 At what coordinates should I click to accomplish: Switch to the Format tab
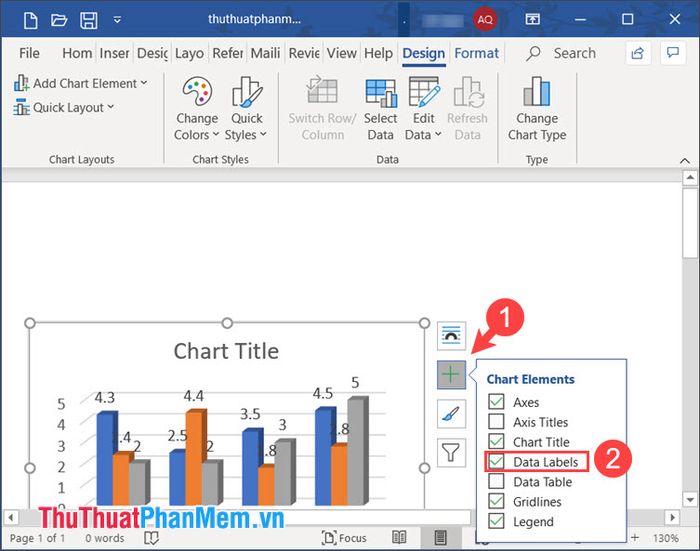pyautogui.click(x=476, y=53)
